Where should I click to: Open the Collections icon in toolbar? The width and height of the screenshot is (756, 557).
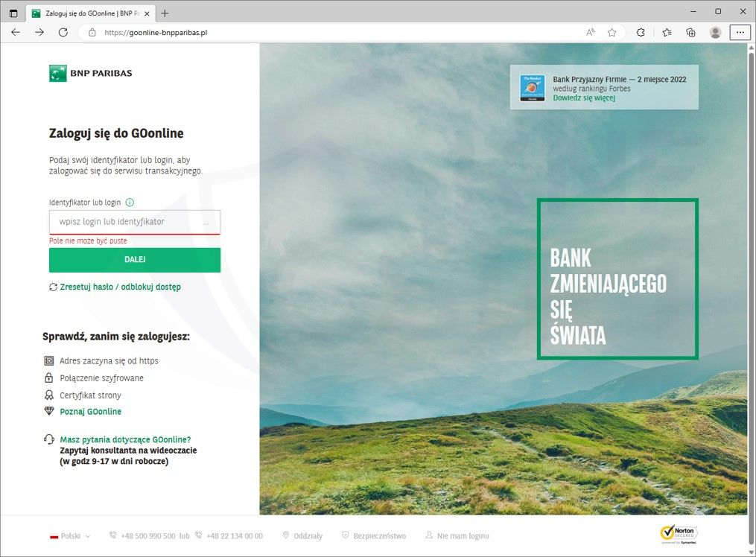pyautogui.click(x=690, y=32)
